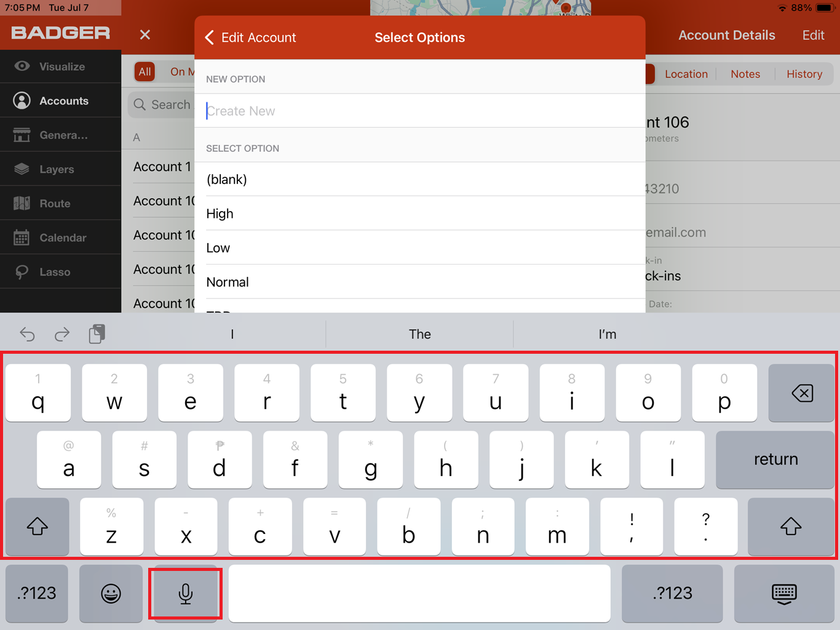Tap Edit in Account Details header

point(813,35)
